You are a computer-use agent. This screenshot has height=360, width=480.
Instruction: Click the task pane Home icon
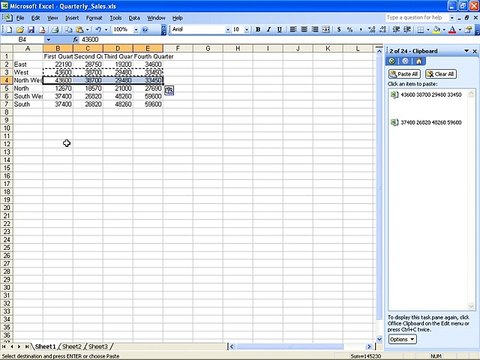pos(419,61)
